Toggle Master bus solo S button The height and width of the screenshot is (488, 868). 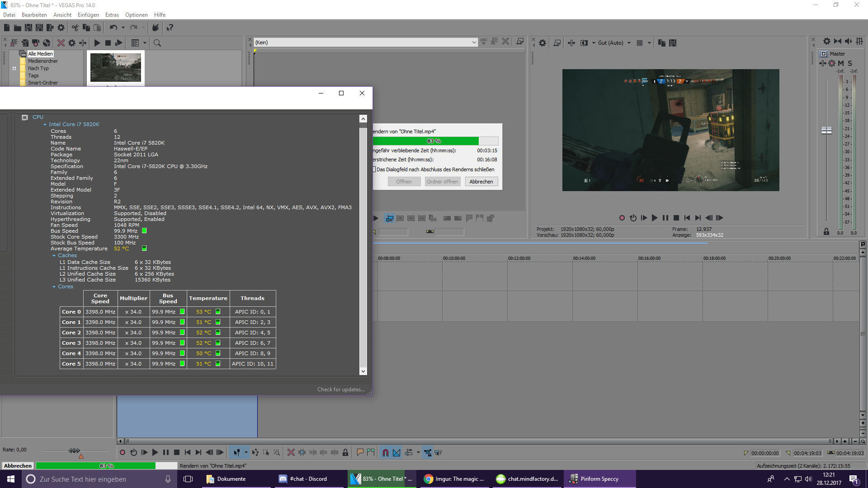point(850,63)
